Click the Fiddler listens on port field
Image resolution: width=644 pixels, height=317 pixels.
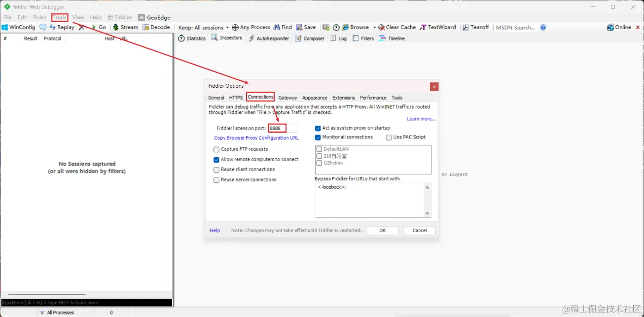pyautogui.click(x=283, y=128)
